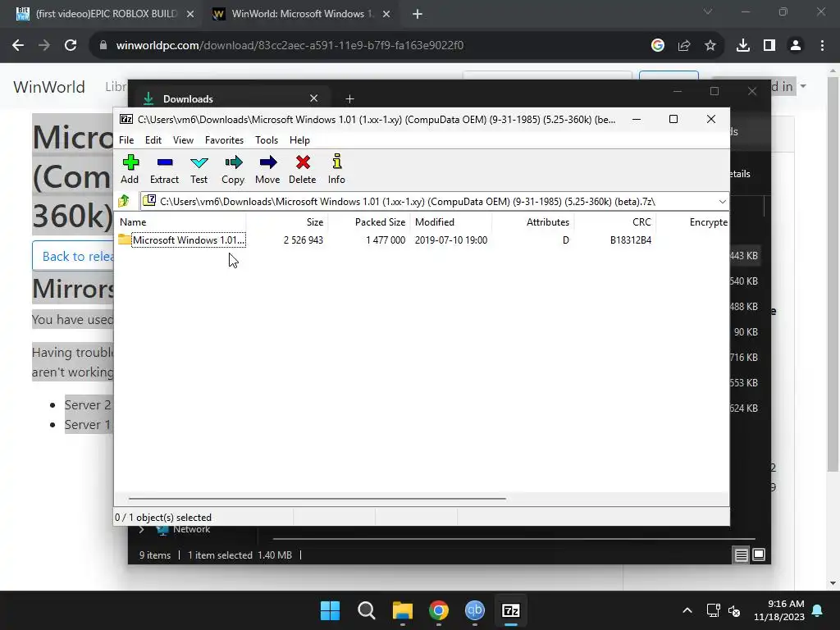Screen dimensions: 840x630
Task: Expand the 7-Zip address path dropdown
Action: point(722,202)
